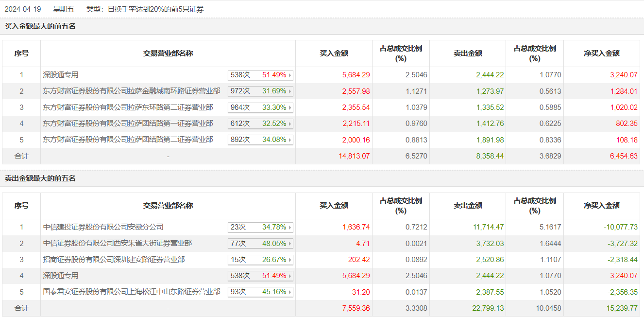The image size is (644, 318).
Task: Click total sell amount 8,358.44
Action: [x=490, y=156]
